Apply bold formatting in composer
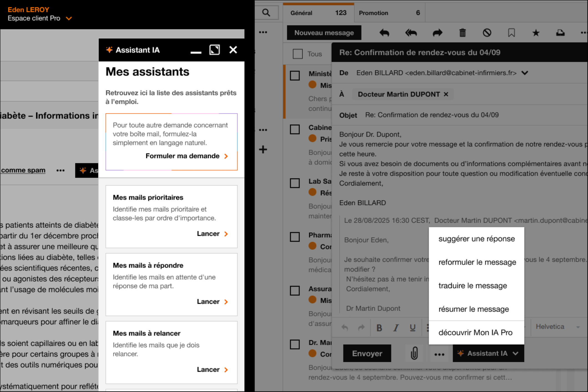 tap(379, 328)
